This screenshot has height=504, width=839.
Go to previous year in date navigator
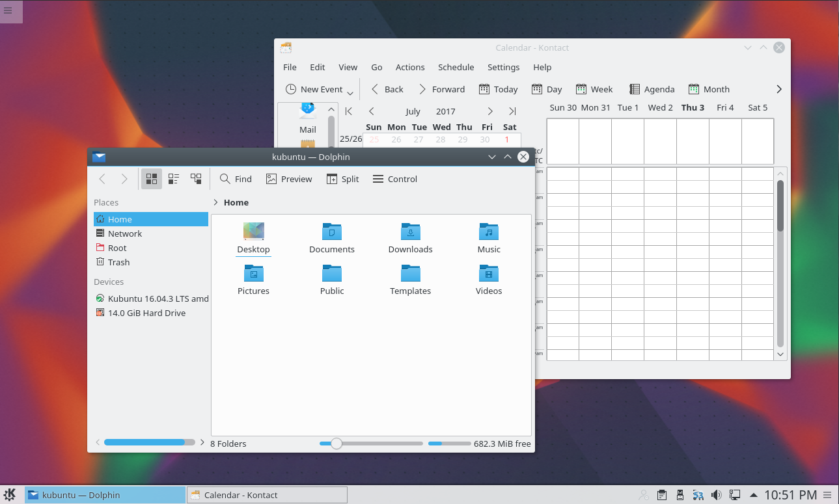[349, 111]
